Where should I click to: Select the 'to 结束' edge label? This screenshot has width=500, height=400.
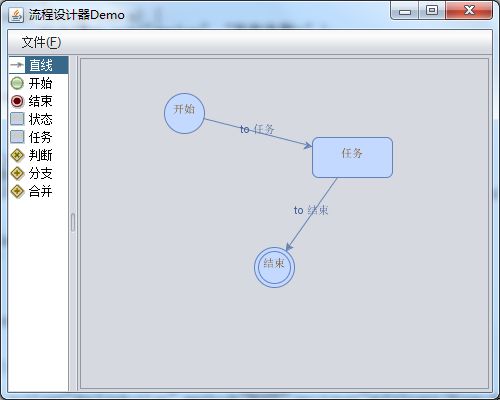point(311,210)
